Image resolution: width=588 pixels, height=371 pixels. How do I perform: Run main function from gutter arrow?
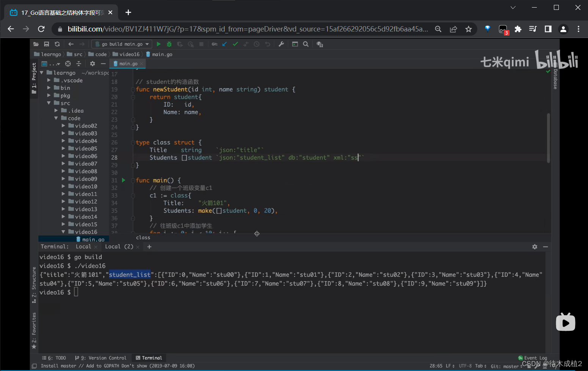tap(124, 180)
